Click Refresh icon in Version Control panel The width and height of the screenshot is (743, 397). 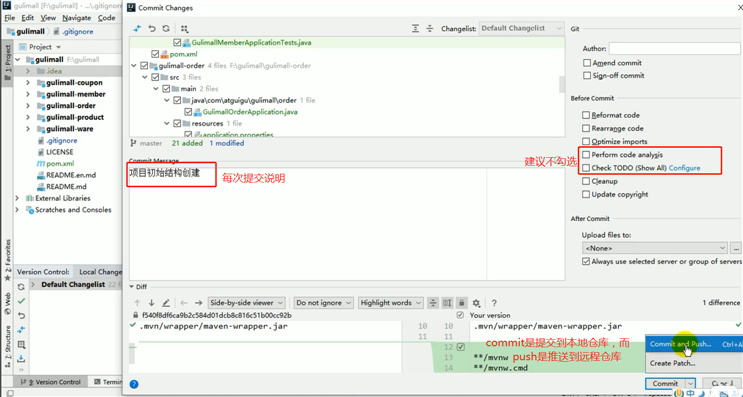point(21,287)
